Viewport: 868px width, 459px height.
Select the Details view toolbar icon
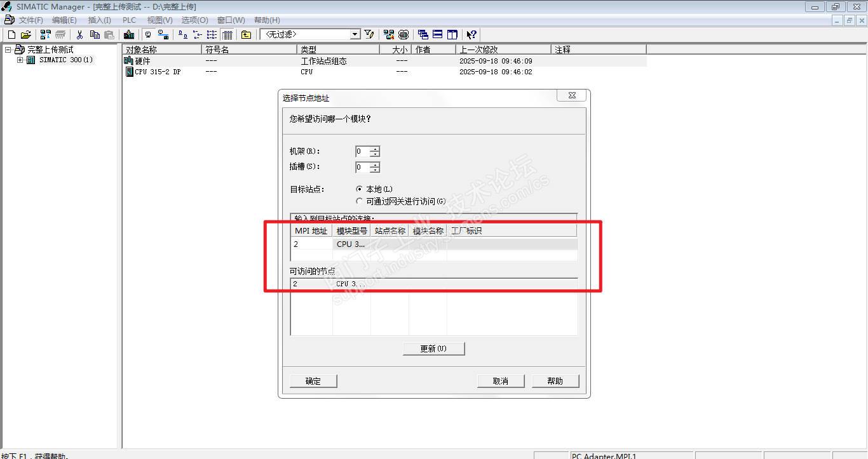(x=227, y=35)
